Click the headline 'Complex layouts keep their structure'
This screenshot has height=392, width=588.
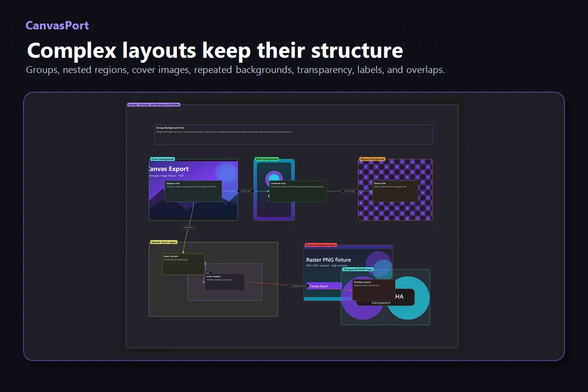(x=215, y=51)
